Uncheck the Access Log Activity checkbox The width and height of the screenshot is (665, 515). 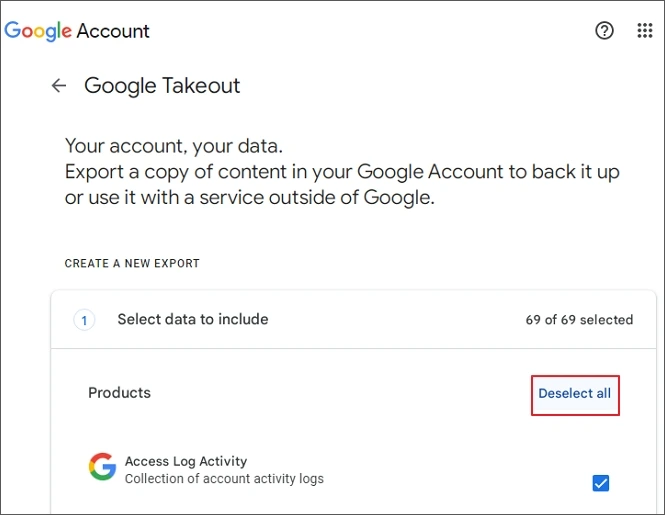pyautogui.click(x=601, y=484)
